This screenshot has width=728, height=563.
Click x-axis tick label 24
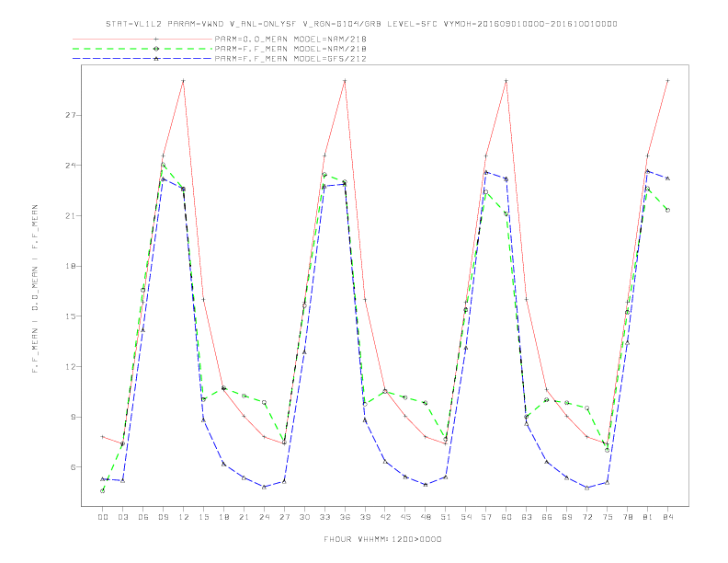click(264, 517)
